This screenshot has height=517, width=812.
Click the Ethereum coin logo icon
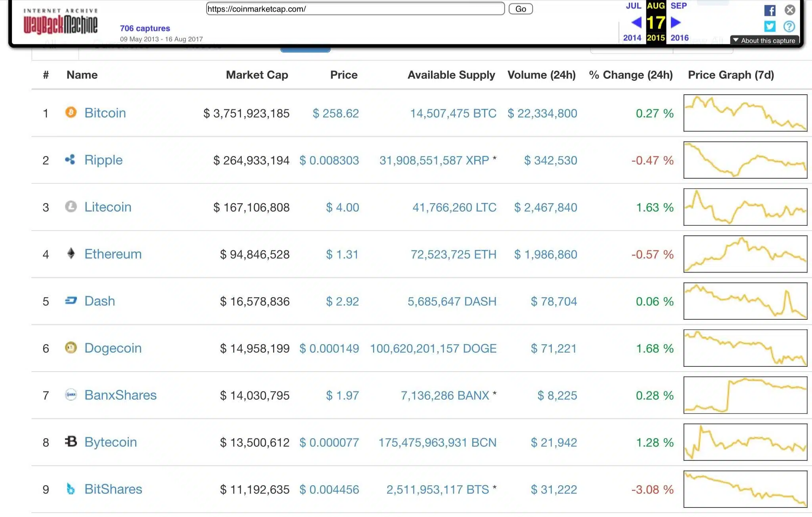(x=71, y=254)
